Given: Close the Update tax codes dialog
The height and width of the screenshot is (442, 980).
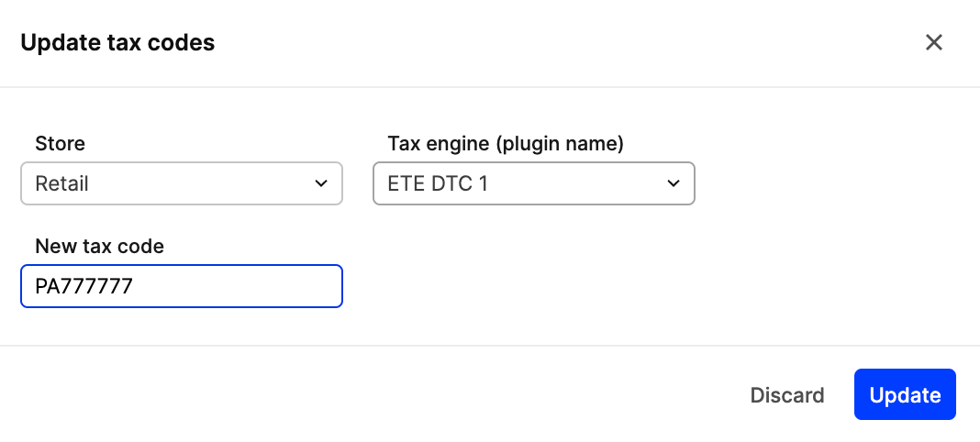Looking at the screenshot, I should (934, 42).
